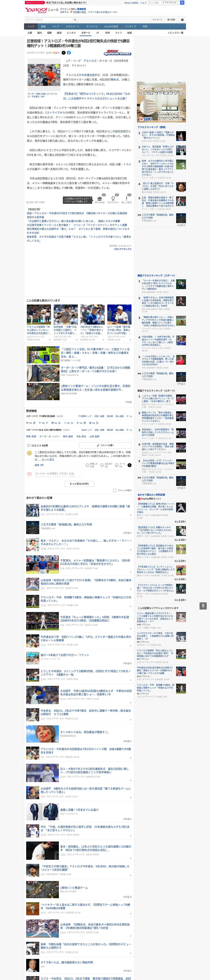The width and height of the screenshot is (210, 980).
Task: Click the ログイン link in header
Action: pyautogui.click(x=64, y=12)
